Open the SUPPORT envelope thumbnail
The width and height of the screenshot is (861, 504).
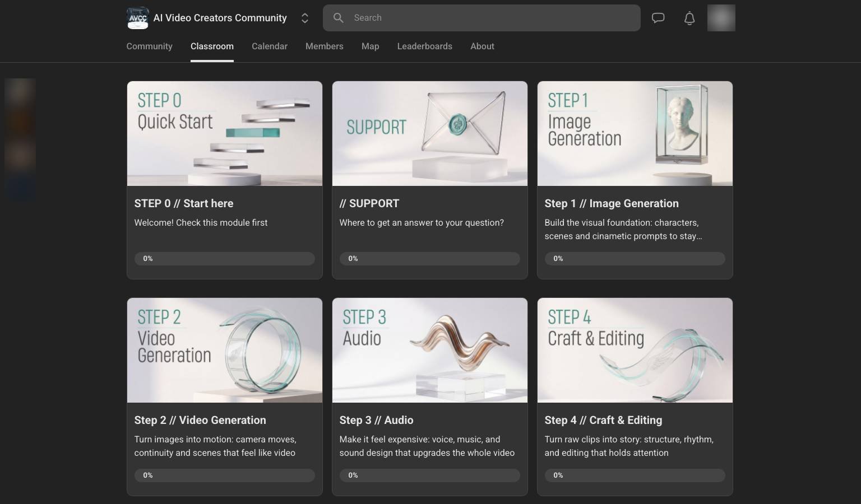[x=430, y=133]
